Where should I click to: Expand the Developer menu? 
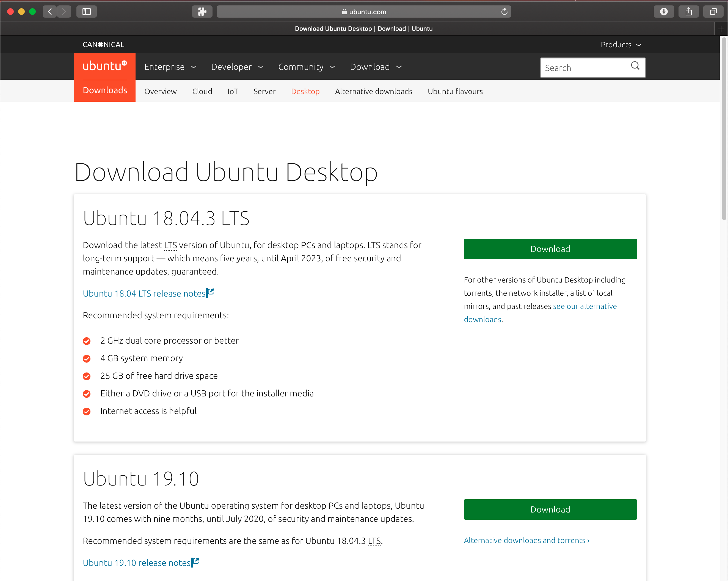pos(237,67)
